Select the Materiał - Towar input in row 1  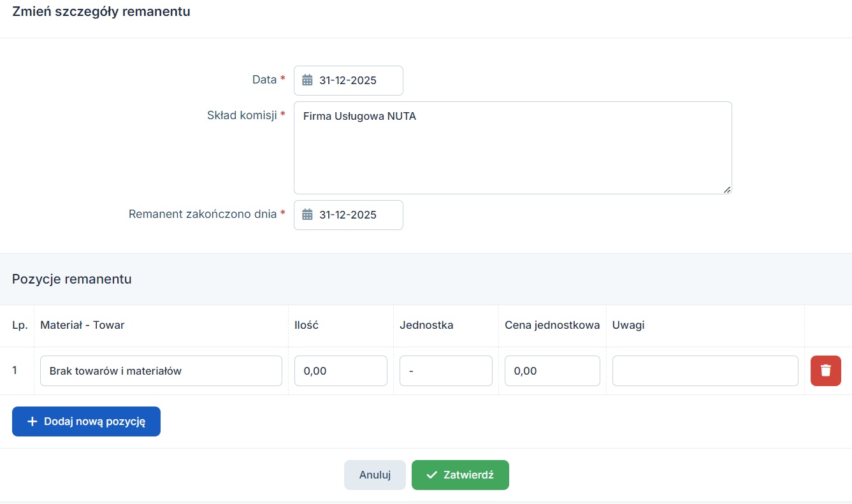click(x=161, y=371)
